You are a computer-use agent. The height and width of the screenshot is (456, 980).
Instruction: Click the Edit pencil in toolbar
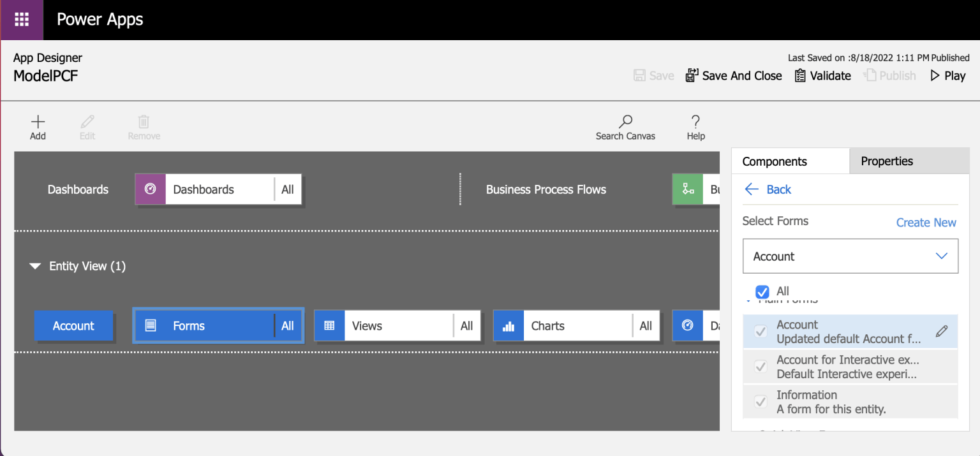click(x=87, y=121)
